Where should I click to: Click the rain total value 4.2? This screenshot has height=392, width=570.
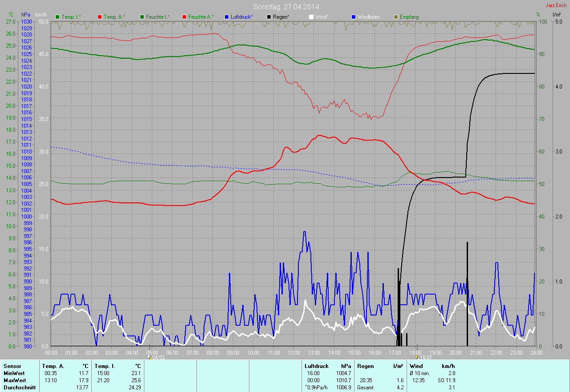click(x=400, y=388)
